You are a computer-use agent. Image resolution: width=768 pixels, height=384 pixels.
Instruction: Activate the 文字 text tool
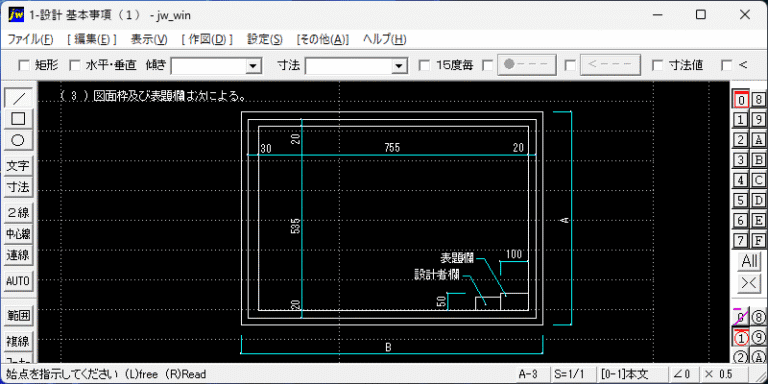pos(18,167)
